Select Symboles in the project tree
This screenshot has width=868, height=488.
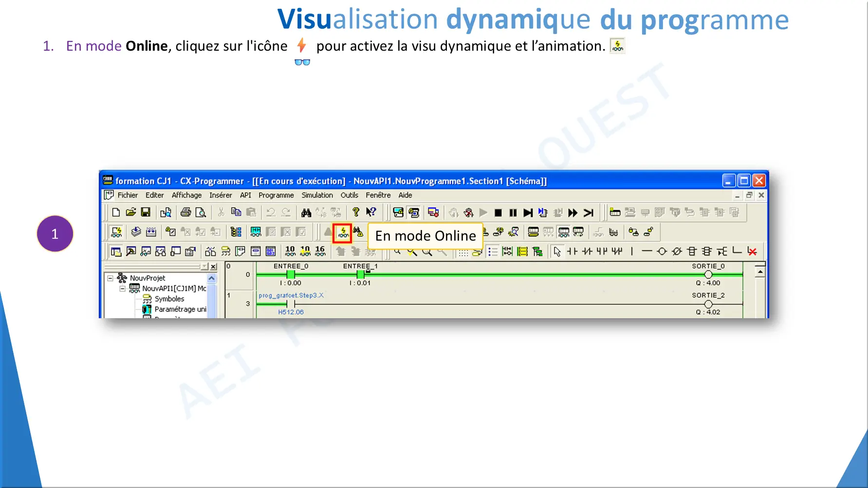click(x=169, y=299)
